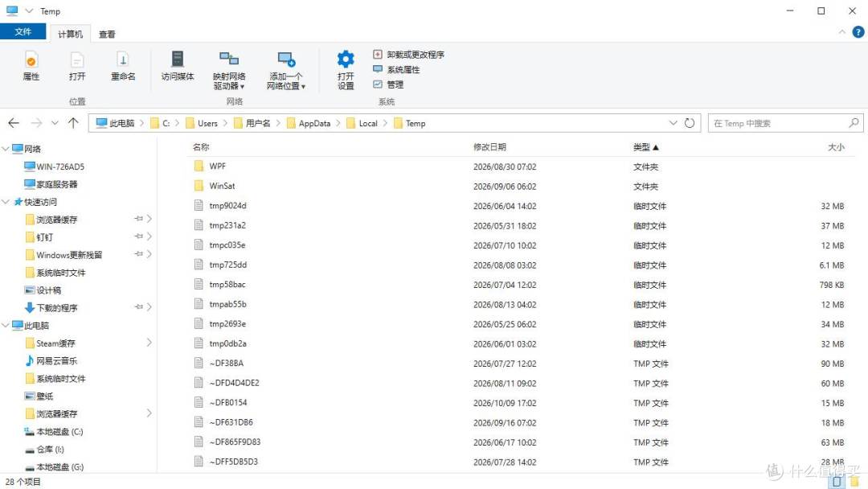
Task: Select WIN-726AD5 in navigation pane
Action: coord(55,166)
